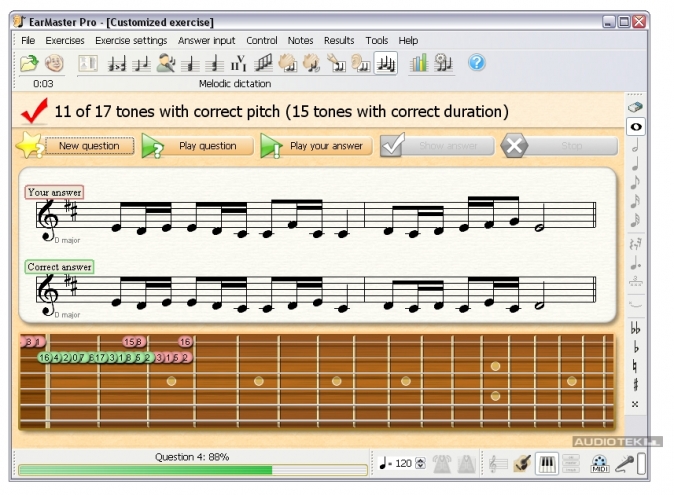Viewport: 674px width, 495px height.
Task: Adjust the tempo 120 stepper arrows
Action: pos(421,463)
